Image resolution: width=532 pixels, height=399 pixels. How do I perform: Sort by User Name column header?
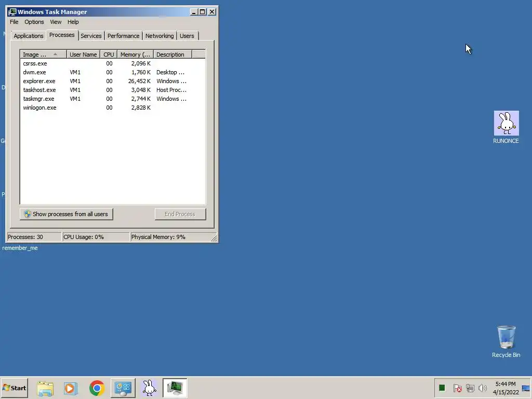coord(83,54)
